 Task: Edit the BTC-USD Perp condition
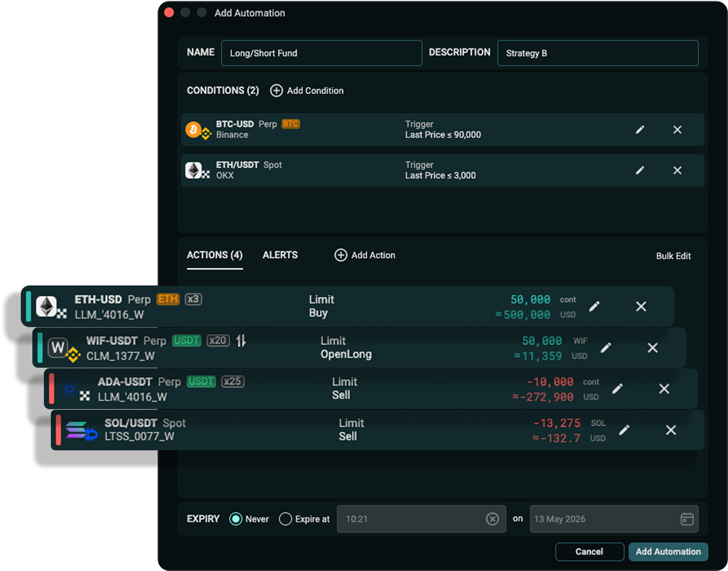pyautogui.click(x=640, y=130)
